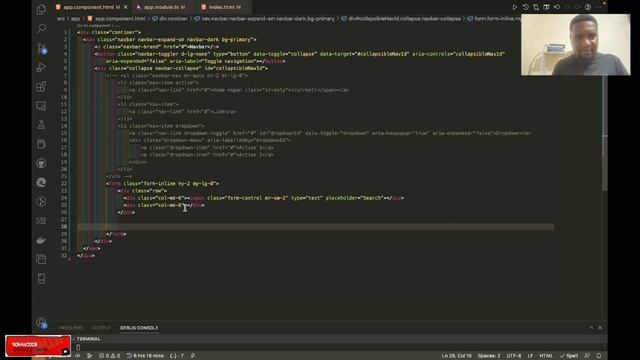Place cursor on the highlighted empty line 28
This screenshot has height=360, width=640.
(x=316, y=227)
